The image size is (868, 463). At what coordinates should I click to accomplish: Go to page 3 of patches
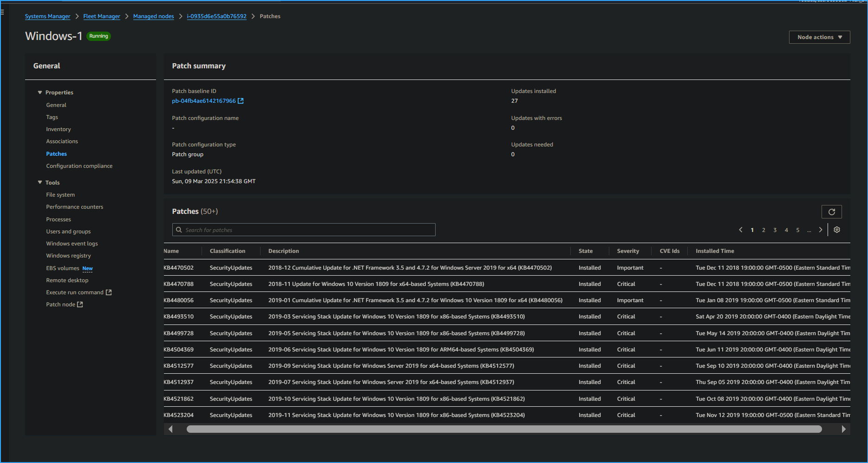(x=775, y=230)
